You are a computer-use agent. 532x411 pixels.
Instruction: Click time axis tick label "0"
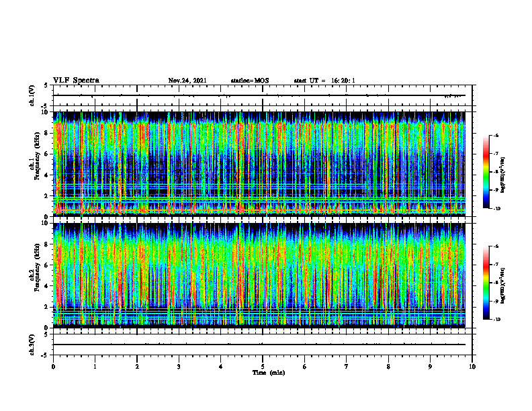click(x=53, y=367)
